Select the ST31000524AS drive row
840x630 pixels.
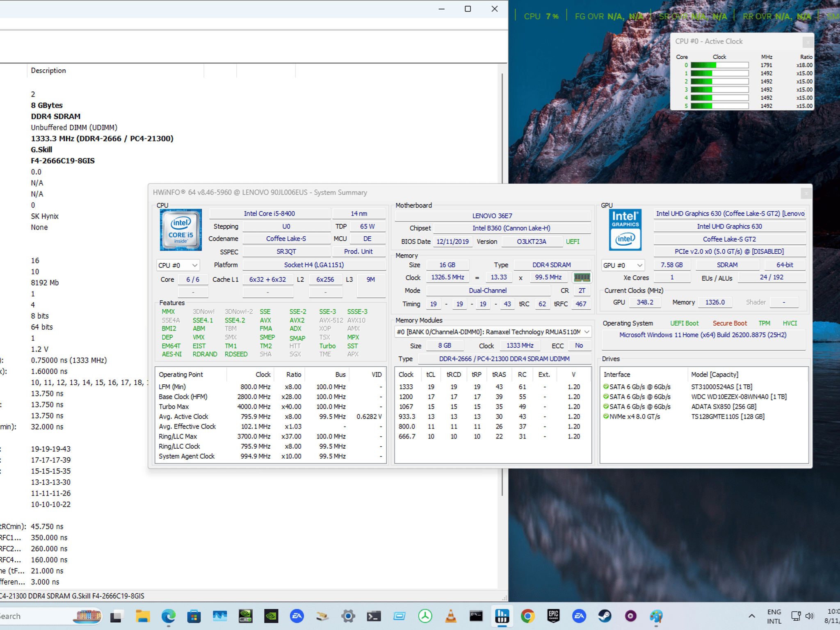tap(704, 387)
